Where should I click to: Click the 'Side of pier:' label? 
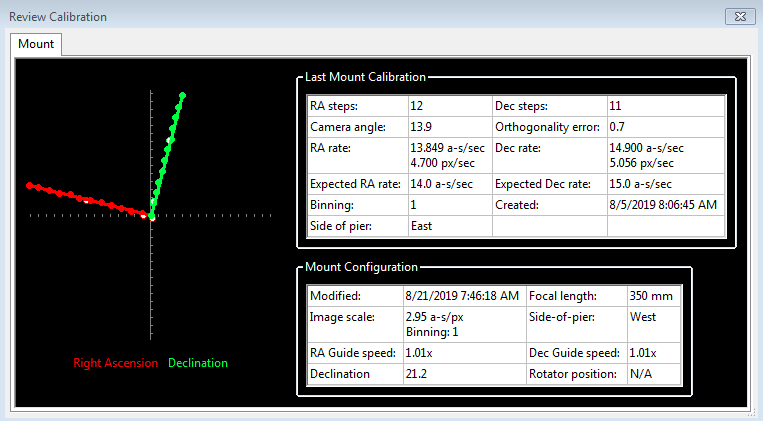pos(341,226)
